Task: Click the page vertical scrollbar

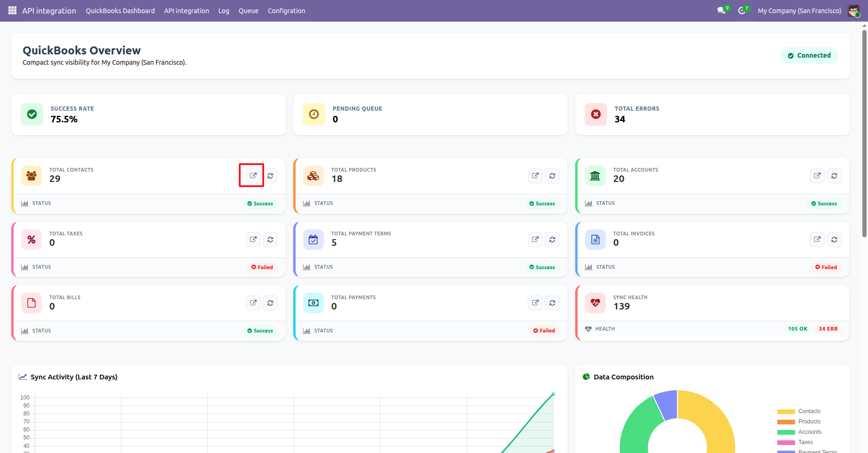Action: coord(864,134)
